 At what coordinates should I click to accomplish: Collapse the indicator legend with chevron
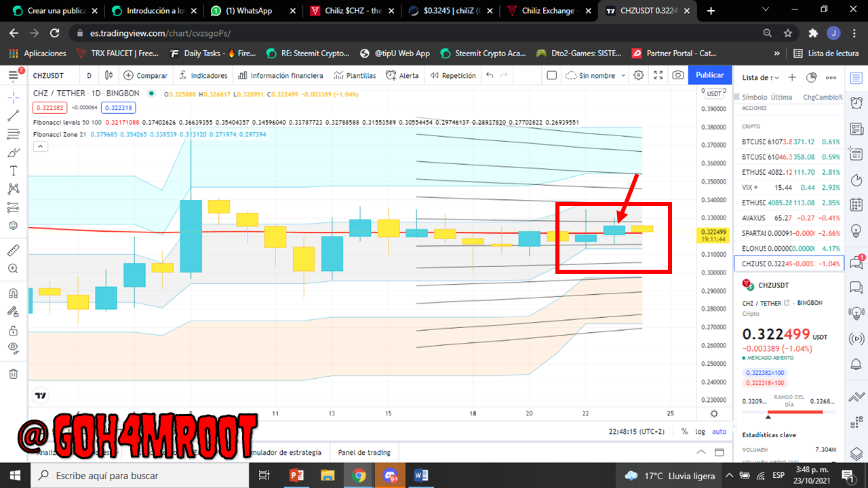(39, 146)
